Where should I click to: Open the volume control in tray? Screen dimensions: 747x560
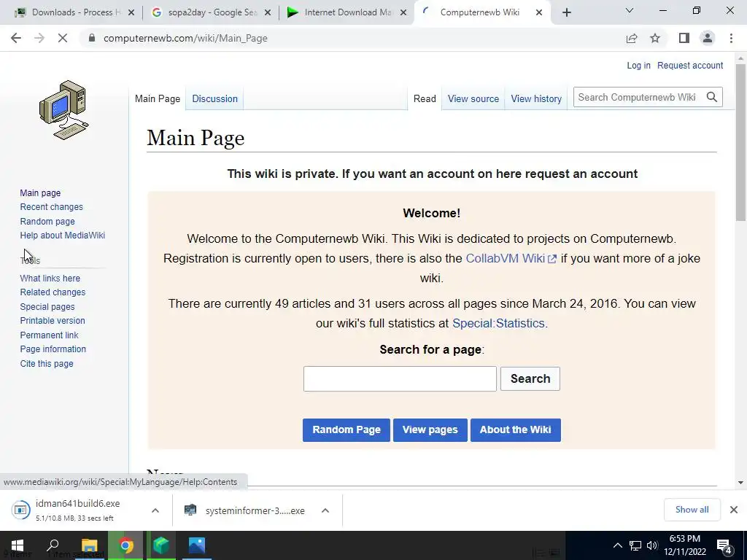point(652,545)
